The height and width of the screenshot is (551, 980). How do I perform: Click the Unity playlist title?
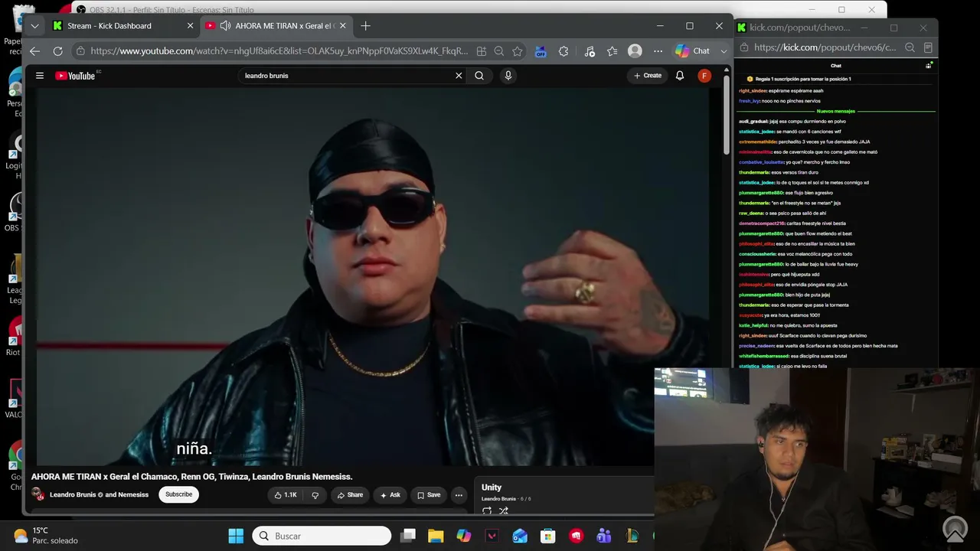point(492,487)
